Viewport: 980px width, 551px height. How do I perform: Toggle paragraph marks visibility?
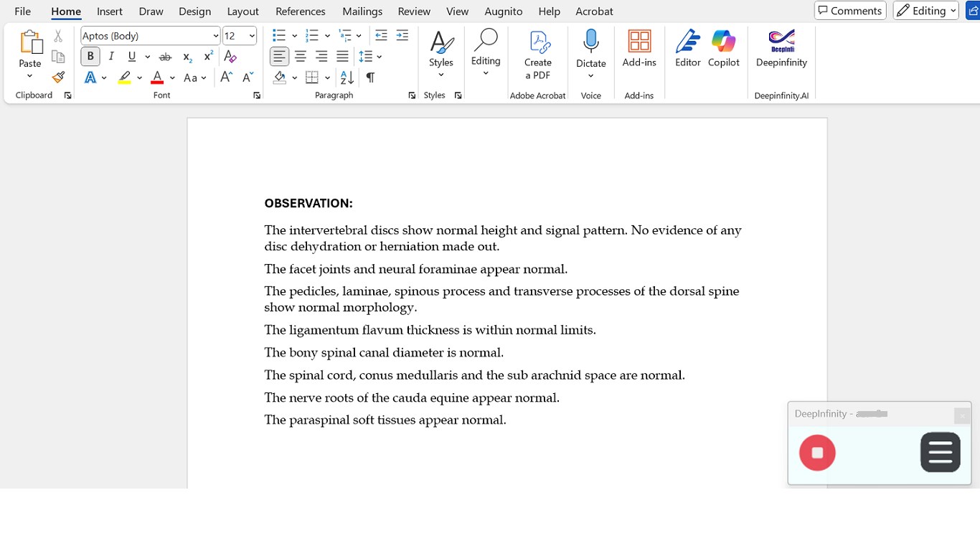[x=370, y=77]
